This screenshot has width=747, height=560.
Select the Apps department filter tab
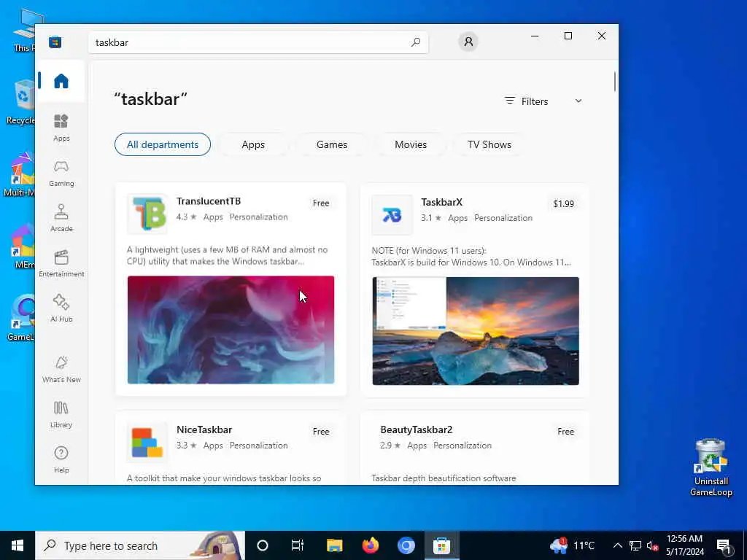(x=253, y=144)
